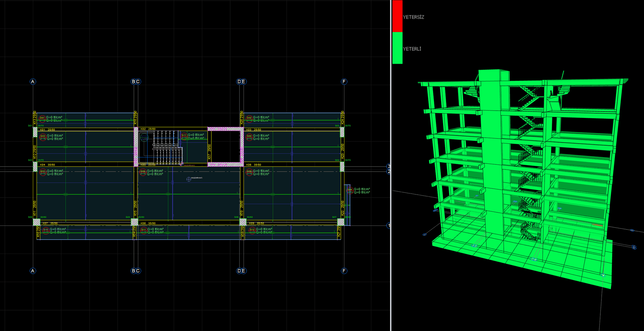The width and height of the screenshot is (644, 331).
Task: Select the K04 35/50 beam label
Action: click(47, 165)
